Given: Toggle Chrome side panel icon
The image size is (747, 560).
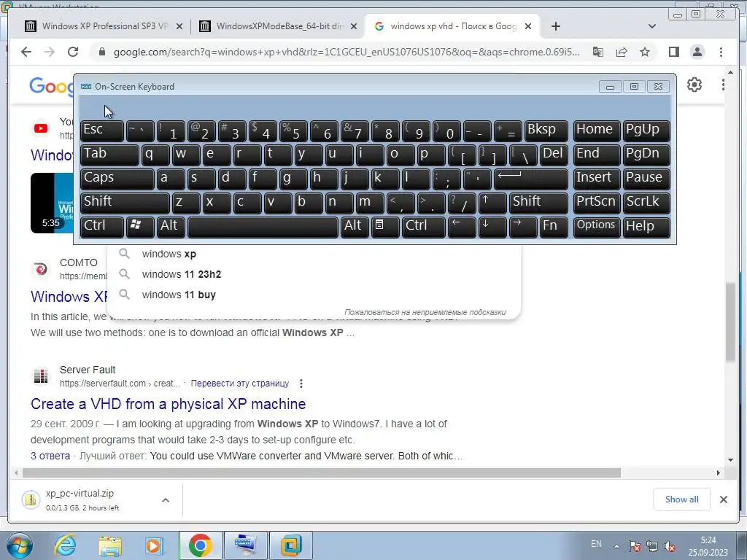Looking at the screenshot, I should [x=673, y=52].
